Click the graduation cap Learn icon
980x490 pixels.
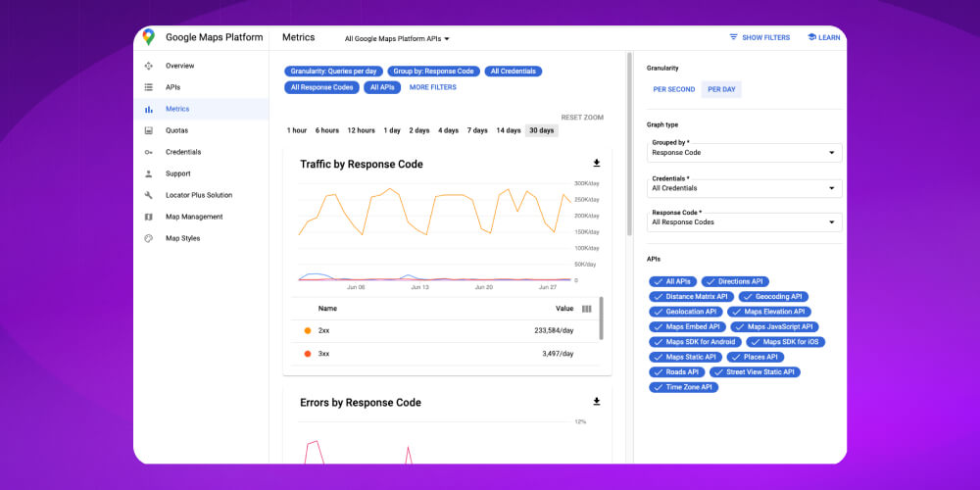tap(811, 37)
